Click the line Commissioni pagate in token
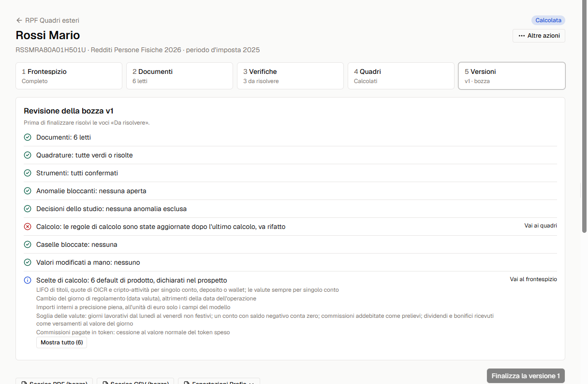This screenshot has width=588, height=384. (133, 332)
